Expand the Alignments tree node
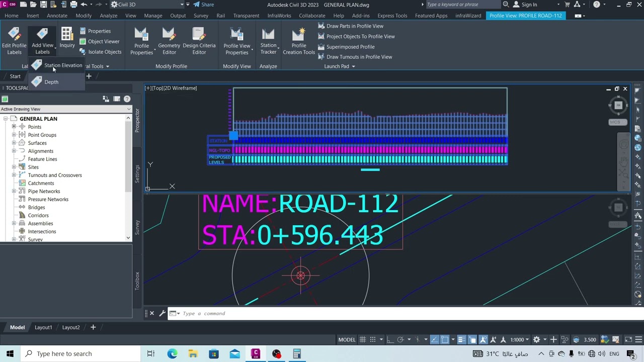 click(x=14, y=151)
